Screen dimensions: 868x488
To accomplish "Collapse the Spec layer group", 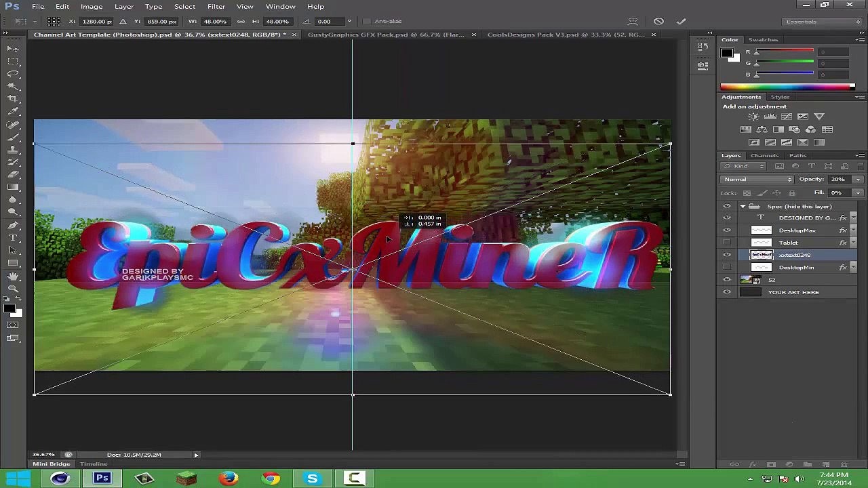I will (x=743, y=206).
